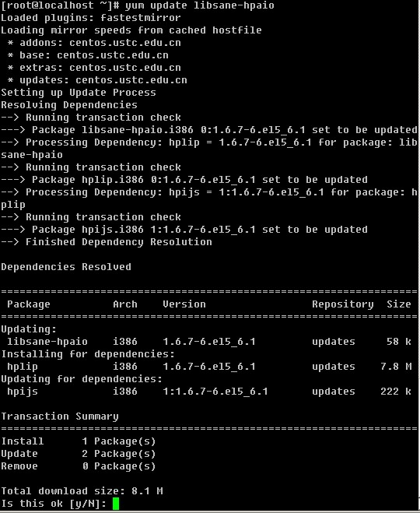Select the 'Loaded plugins: fastestmirror' line
Screen dimensions: 420x513
click(90, 18)
